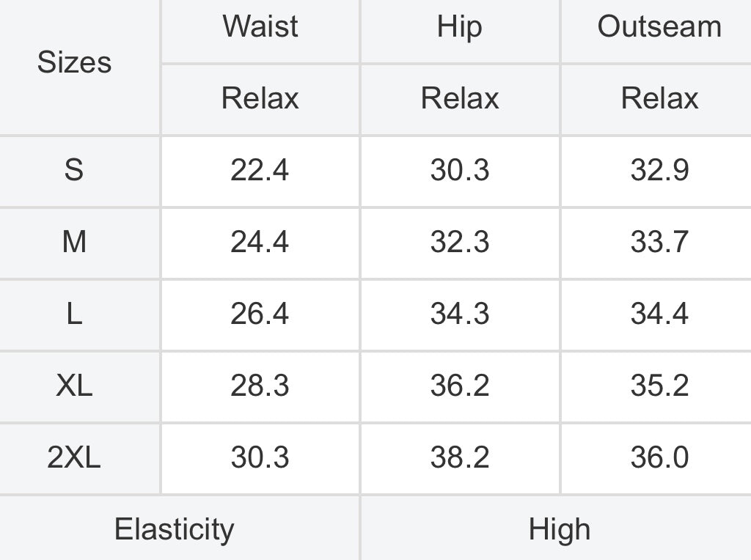Click the Hip column header

click(459, 27)
